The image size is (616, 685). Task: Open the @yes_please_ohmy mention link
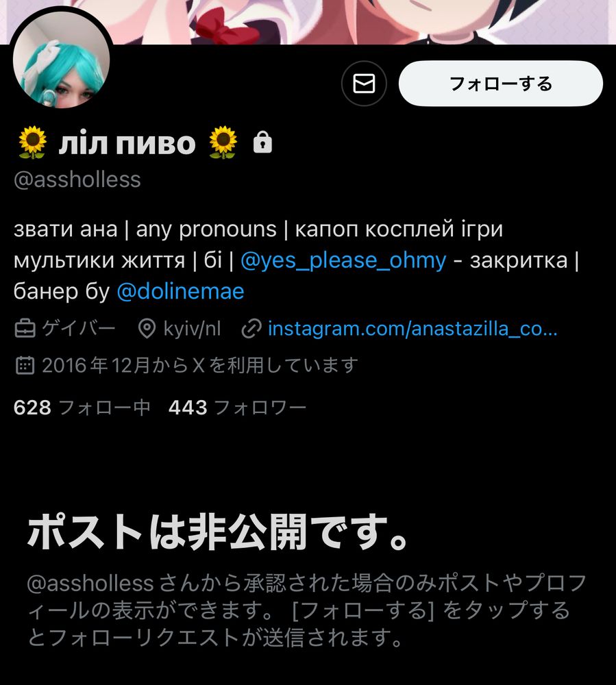[343, 260]
